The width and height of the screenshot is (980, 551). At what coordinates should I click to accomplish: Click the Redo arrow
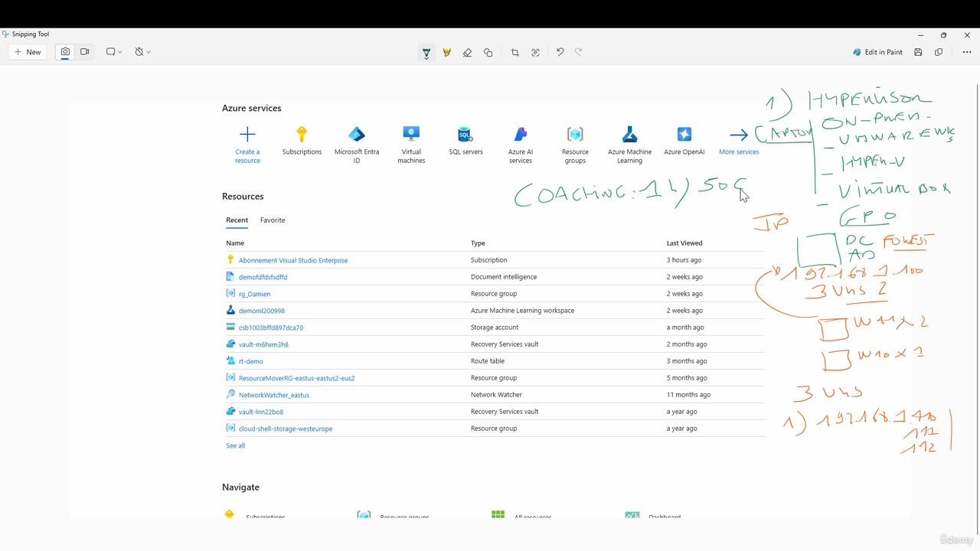[579, 52]
